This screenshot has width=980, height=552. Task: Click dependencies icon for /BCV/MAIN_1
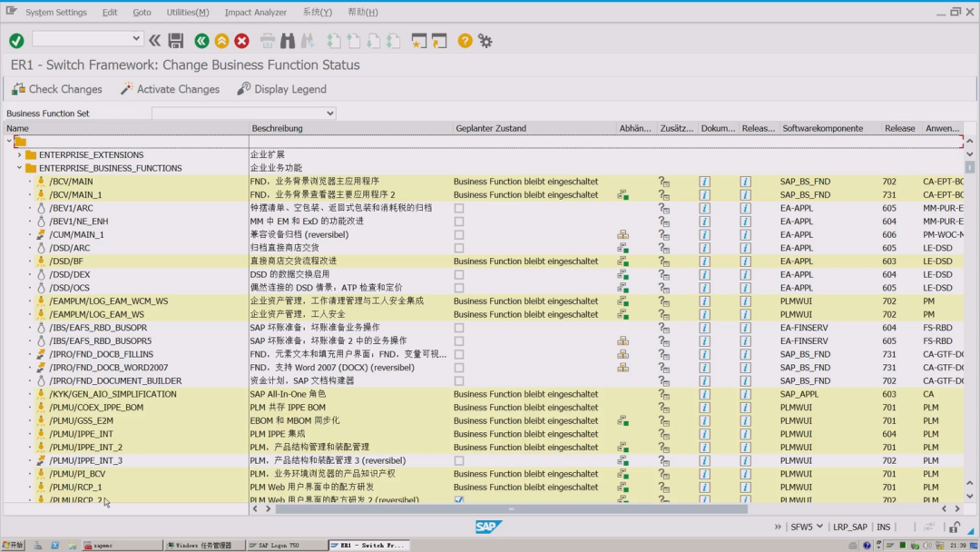[x=623, y=195]
